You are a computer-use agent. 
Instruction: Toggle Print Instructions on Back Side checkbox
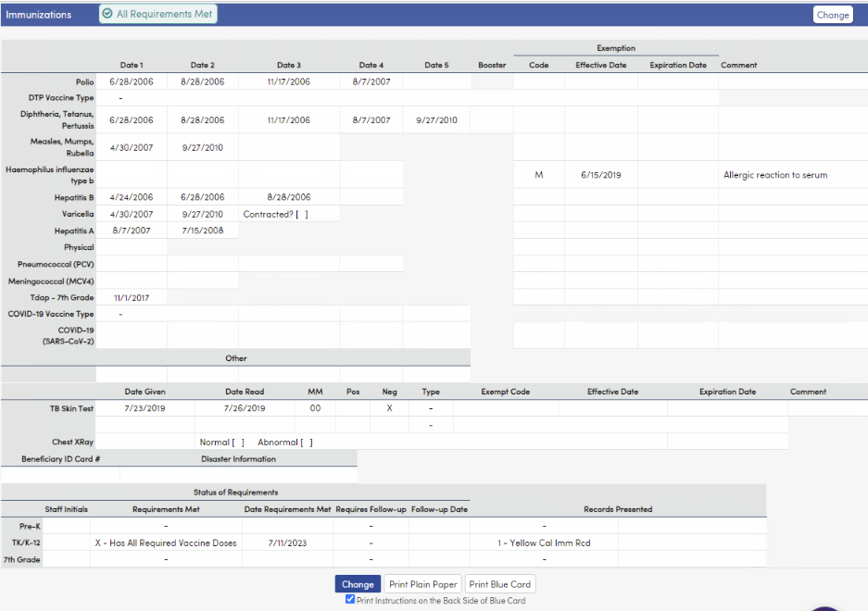tap(350, 599)
